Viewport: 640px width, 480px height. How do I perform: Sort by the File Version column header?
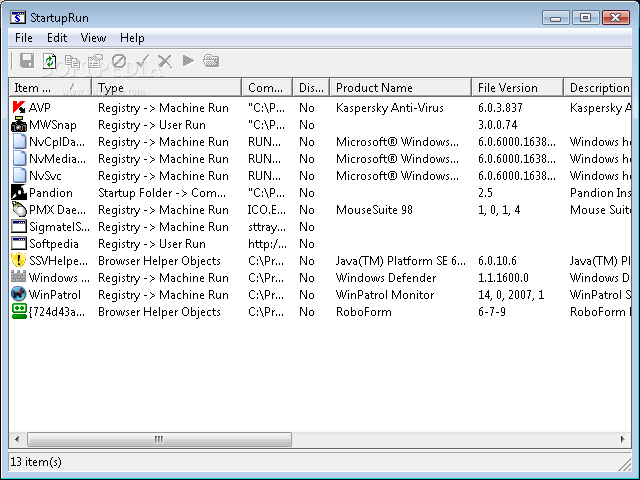coord(518,87)
